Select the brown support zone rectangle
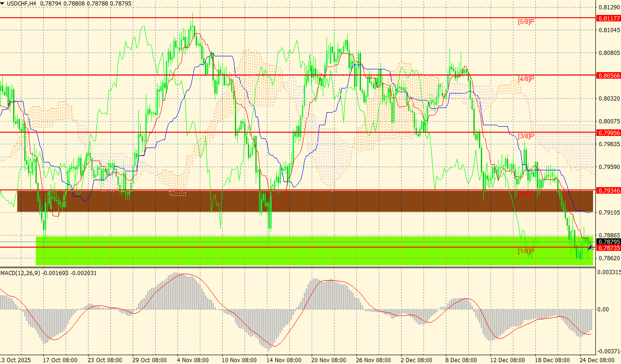 pyautogui.click(x=305, y=201)
